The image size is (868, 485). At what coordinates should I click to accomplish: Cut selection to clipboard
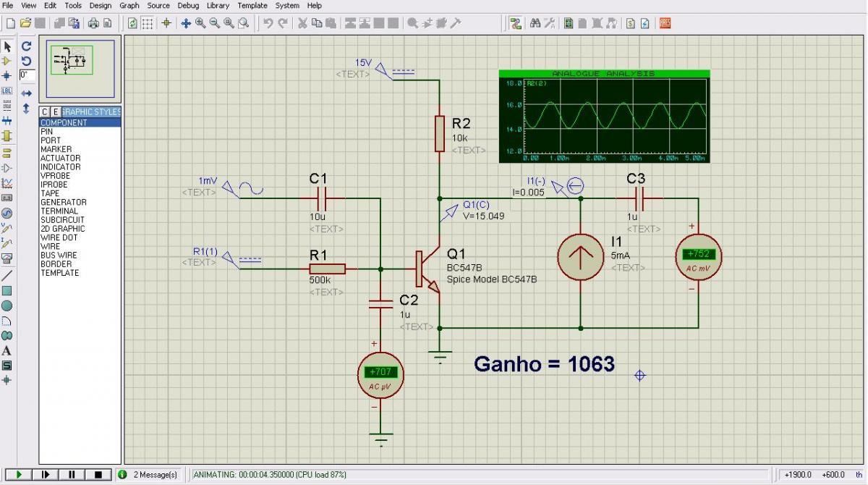click(x=302, y=23)
